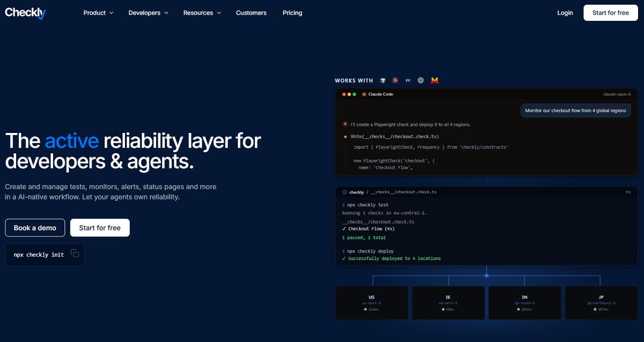Click the Cursor cube icon after Works With
644x342 pixels.
[383, 80]
